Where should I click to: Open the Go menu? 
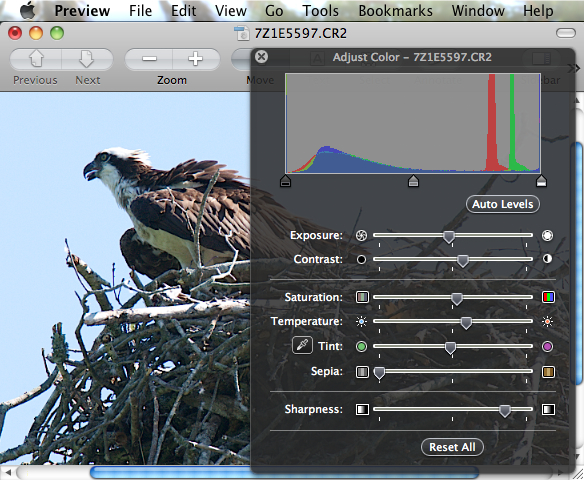click(274, 10)
